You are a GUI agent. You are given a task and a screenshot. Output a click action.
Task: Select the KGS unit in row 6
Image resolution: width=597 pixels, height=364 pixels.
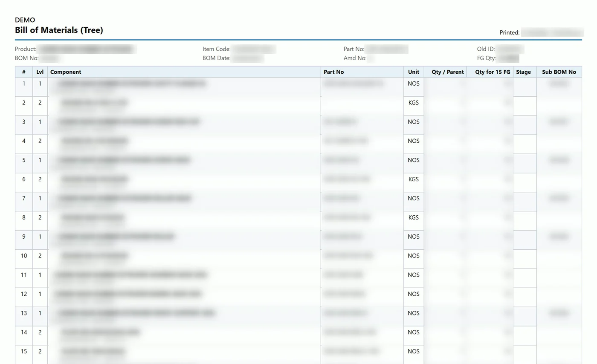[x=414, y=179]
